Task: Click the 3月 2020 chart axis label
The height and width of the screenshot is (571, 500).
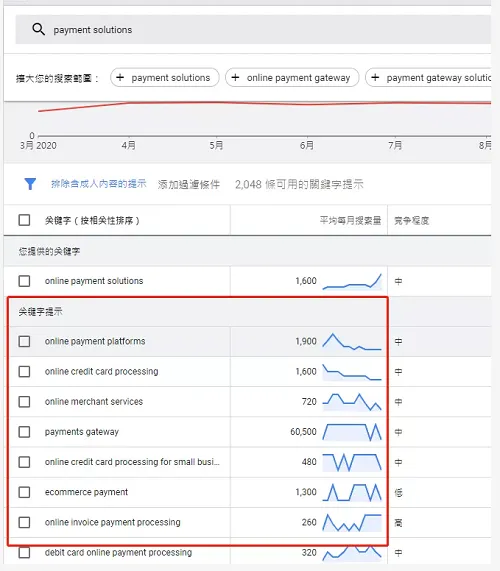Action: pos(38,146)
